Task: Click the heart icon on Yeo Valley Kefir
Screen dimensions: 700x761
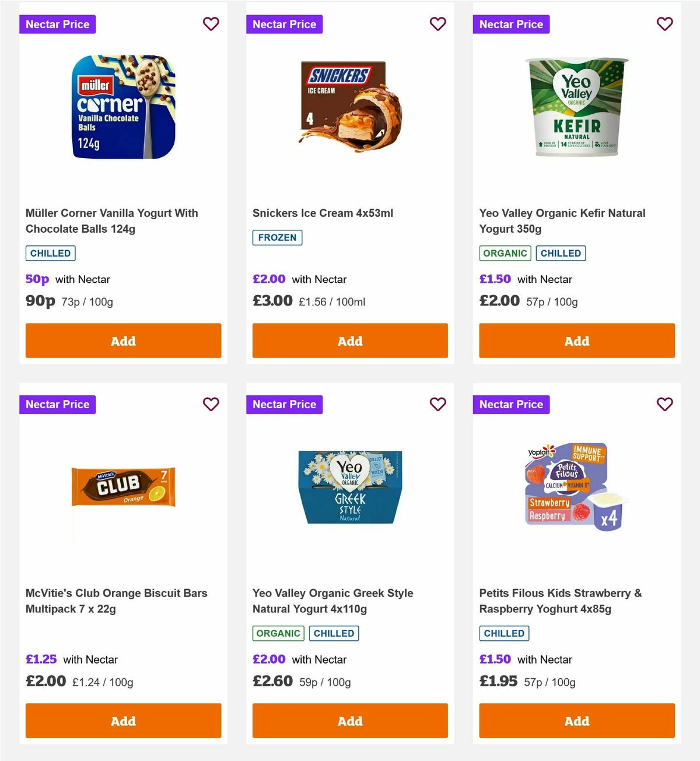Action: [x=664, y=24]
